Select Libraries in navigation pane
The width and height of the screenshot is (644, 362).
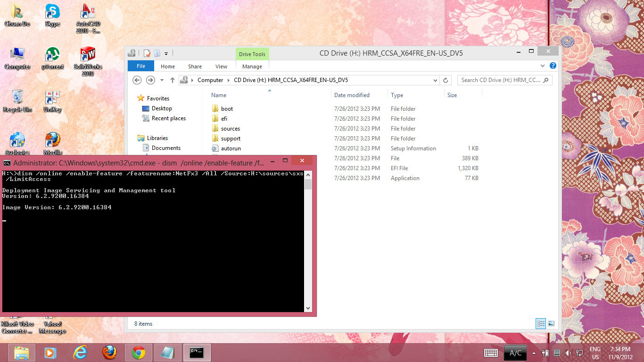point(157,138)
